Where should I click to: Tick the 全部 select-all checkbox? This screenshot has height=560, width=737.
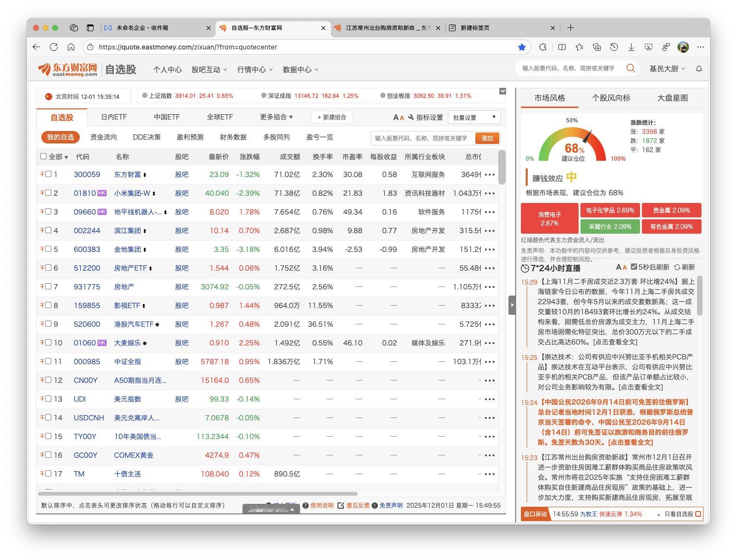pyautogui.click(x=44, y=156)
